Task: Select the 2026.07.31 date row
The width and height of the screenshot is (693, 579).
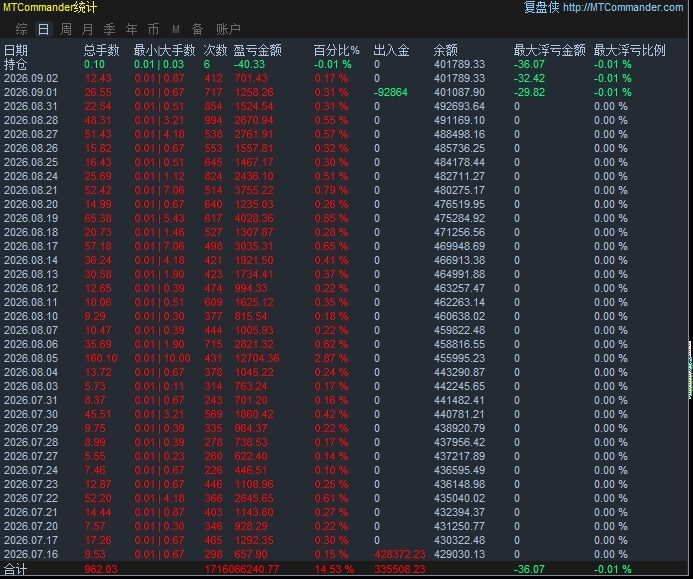Action: 31,400
